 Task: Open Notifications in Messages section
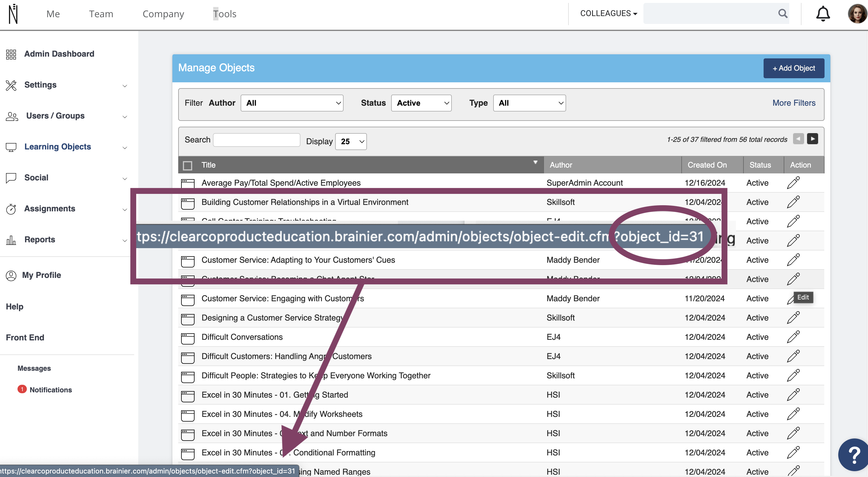[50, 390]
